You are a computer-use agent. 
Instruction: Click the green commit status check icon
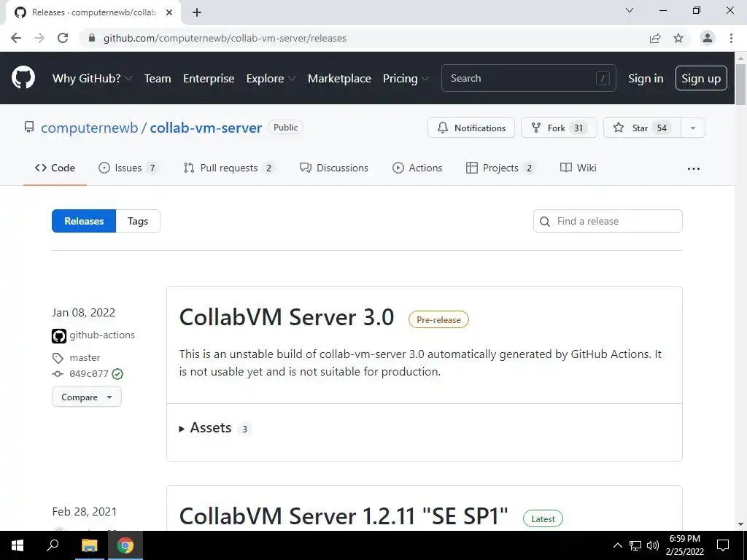coord(117,374)
